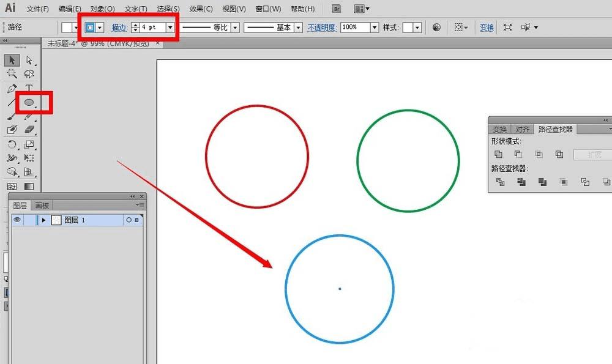
Task: Click Intersect shape mode icon
Action: pos(539,155)
